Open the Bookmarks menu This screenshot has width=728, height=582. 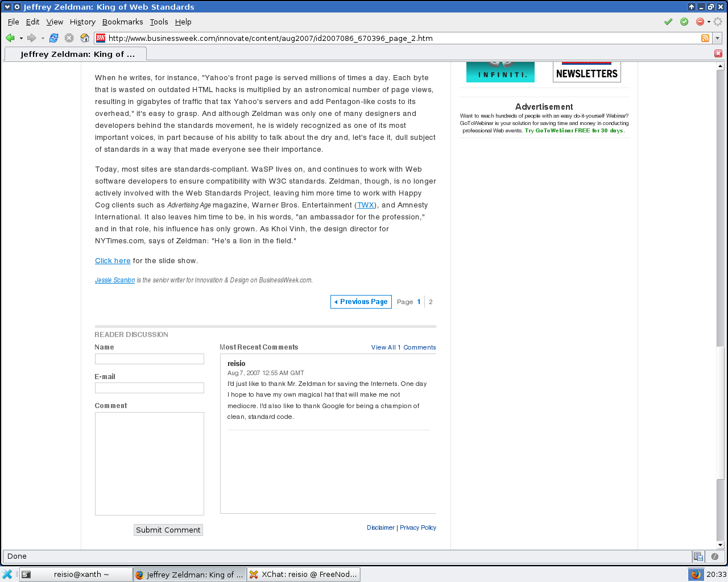(x=123, y=22)
